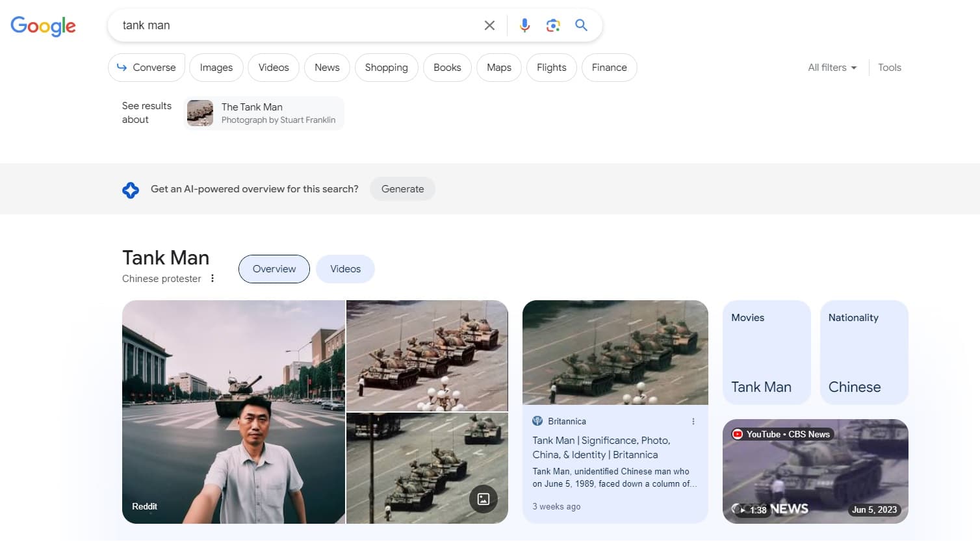Open Tools options
The height and width of the screenshot is (553, 980).
tap(890, 67)
